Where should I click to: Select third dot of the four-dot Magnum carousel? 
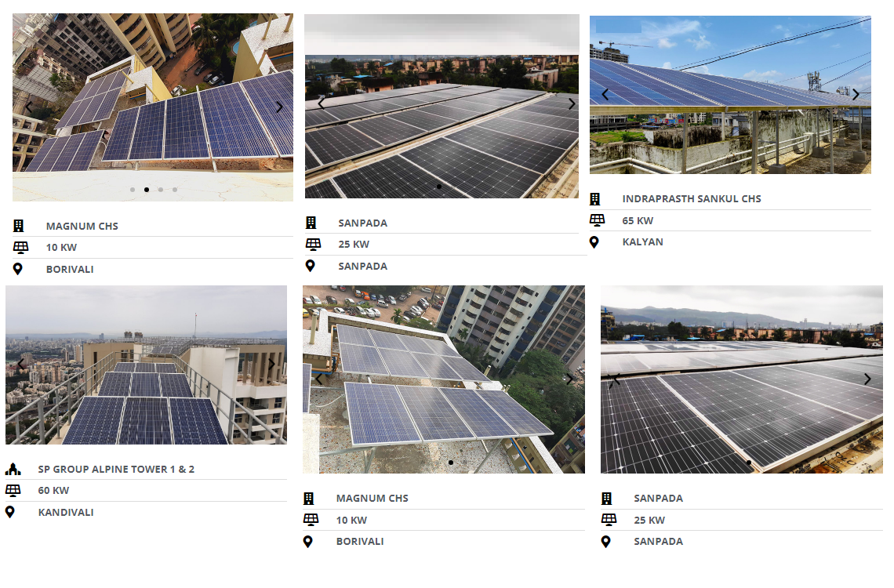coord(161,190)
